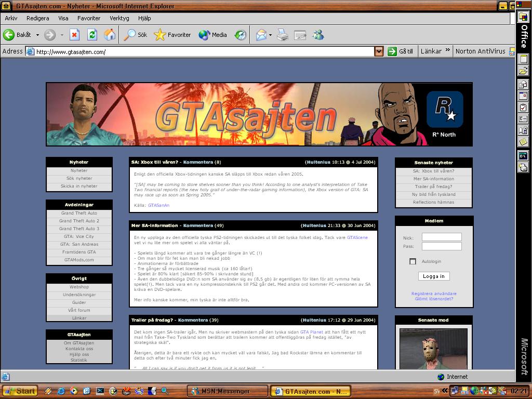Click New Journal Entry icon in Office bar
This screenshot has height=399, width=532.
[x=523, y=130]
